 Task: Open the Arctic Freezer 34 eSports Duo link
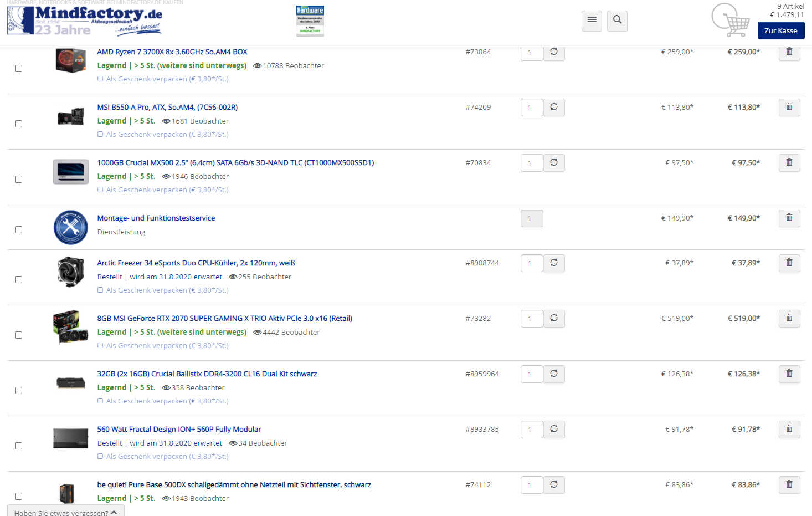(196, 263)
